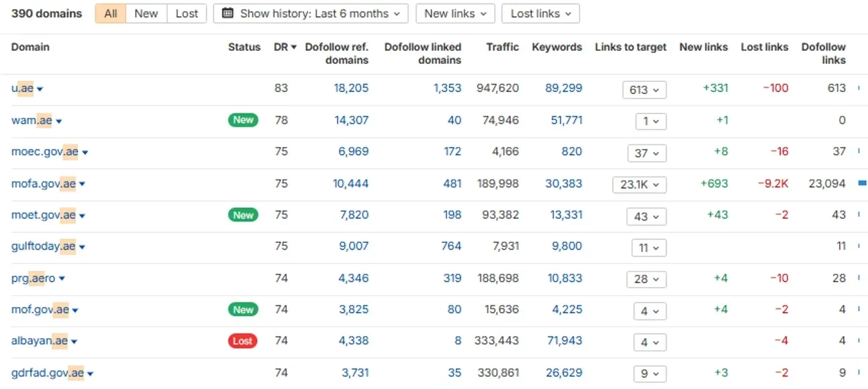Click New status badge for wam.ae
This screenshot has height=389, width=868.
coord(243,120)
